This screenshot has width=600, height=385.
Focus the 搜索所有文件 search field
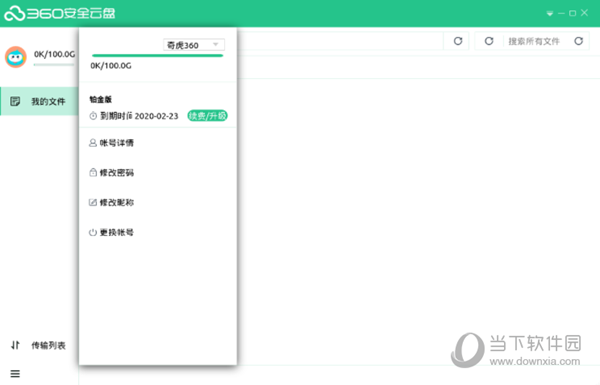[x=534, y=41]
